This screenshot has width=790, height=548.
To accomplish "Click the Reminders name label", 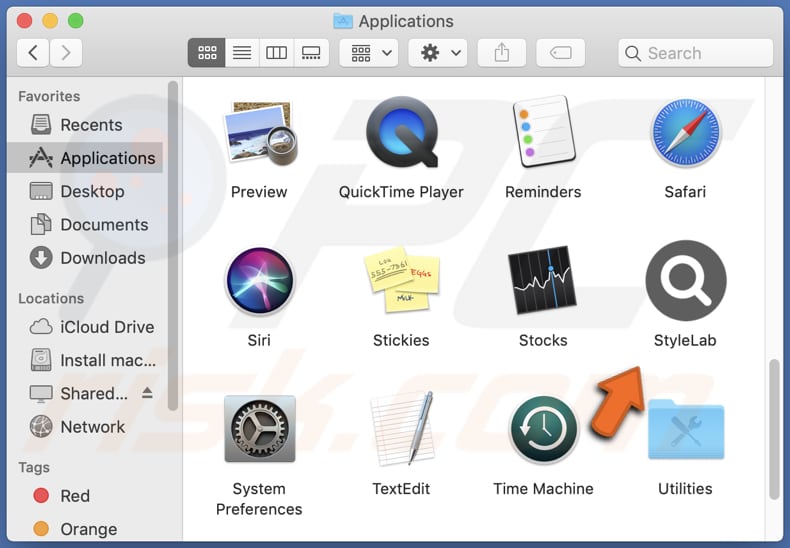I will pos(543,192).
